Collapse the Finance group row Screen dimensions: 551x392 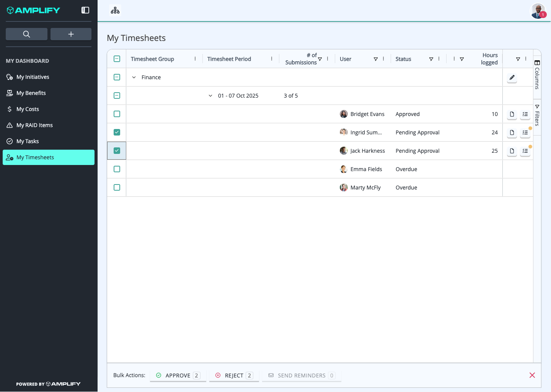[x=134, y=77]
